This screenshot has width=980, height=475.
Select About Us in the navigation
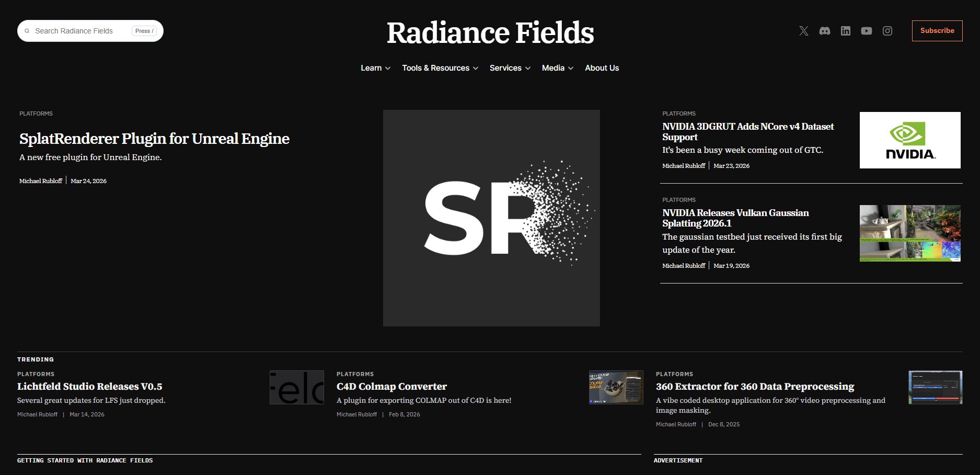(602, 68)
